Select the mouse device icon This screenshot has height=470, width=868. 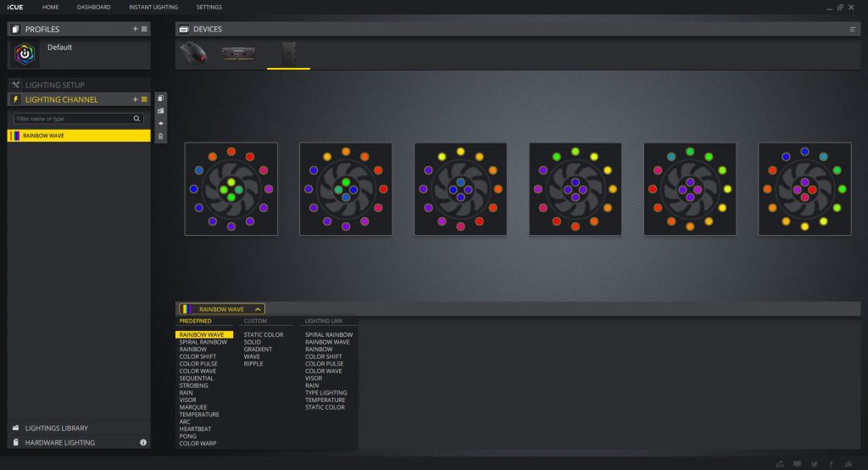[x=194, y=53]
